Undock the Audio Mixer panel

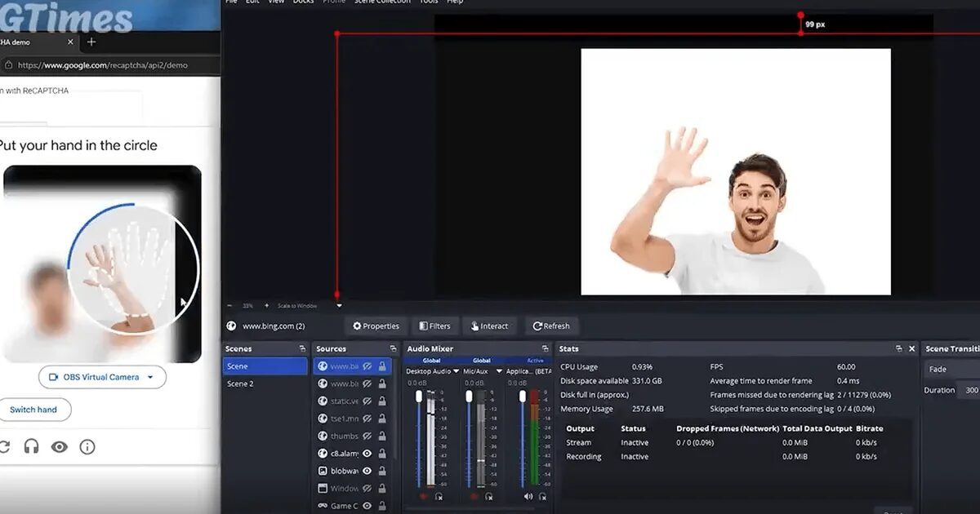pos(546,348)
